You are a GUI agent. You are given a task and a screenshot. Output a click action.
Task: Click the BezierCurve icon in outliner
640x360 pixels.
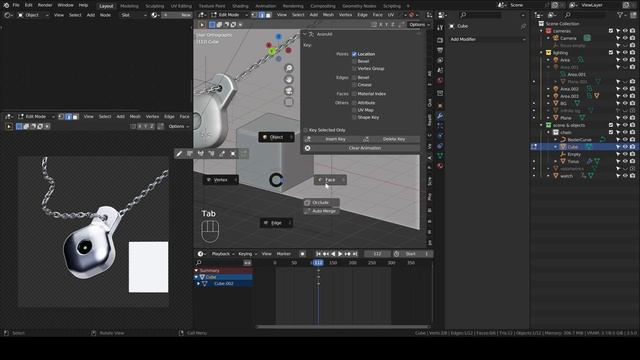click(x=563, y=140)
